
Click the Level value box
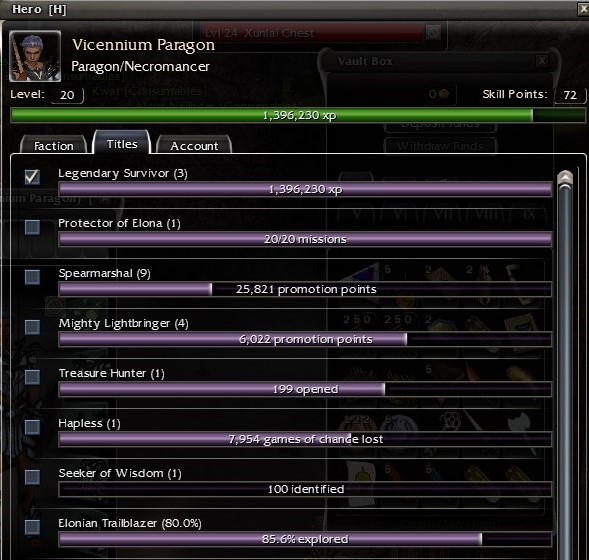pyautogui.click(x=67, y=95)
